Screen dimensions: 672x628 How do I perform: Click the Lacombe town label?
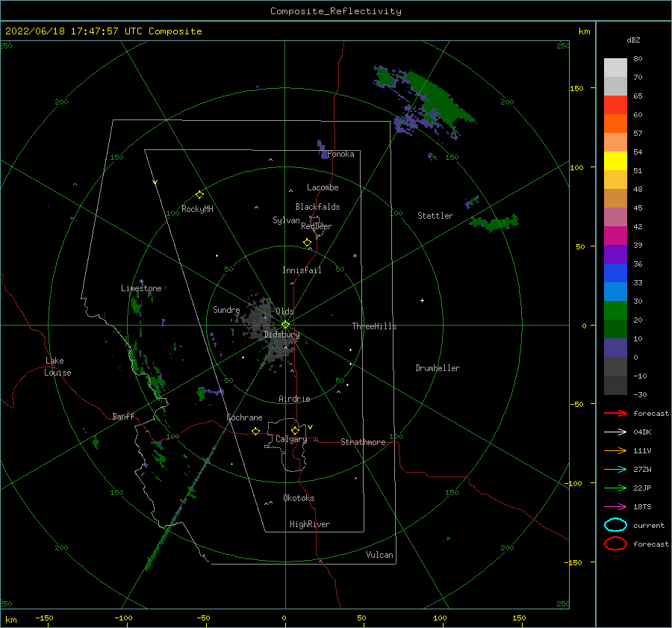click(323, 187)
